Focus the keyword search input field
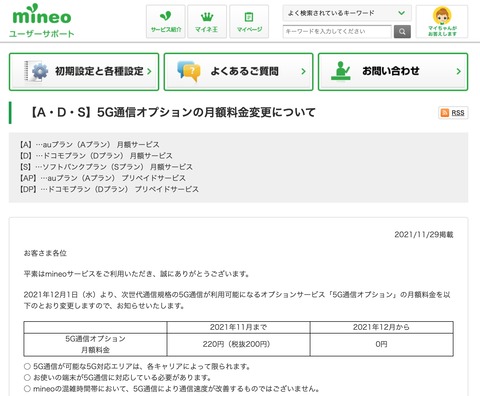The height and width of the screenshot is (396, 480). click(x=337, y=32)
